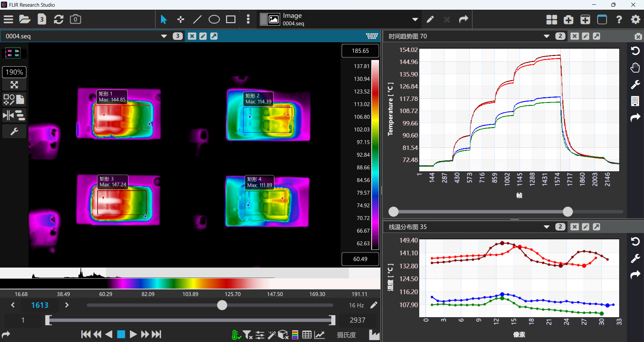Viewport: 644px width, 342px height.
Task: Click the snapshot camera icon
Action: click(75, 19)
